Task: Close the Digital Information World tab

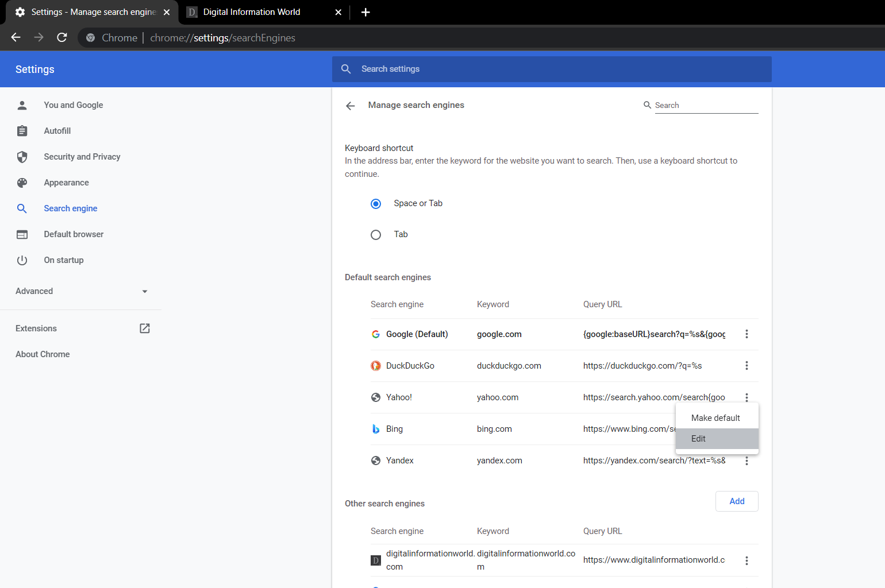Action: [x=338, y=12]
